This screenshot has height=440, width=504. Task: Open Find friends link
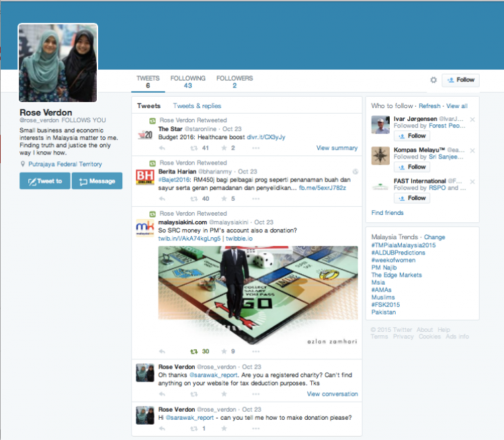tap(387, 213)
